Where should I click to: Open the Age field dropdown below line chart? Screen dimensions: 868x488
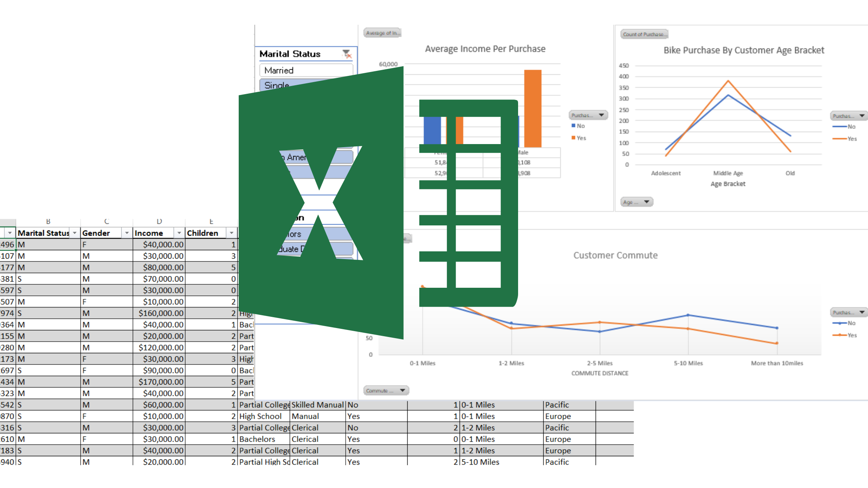point(646,202)
